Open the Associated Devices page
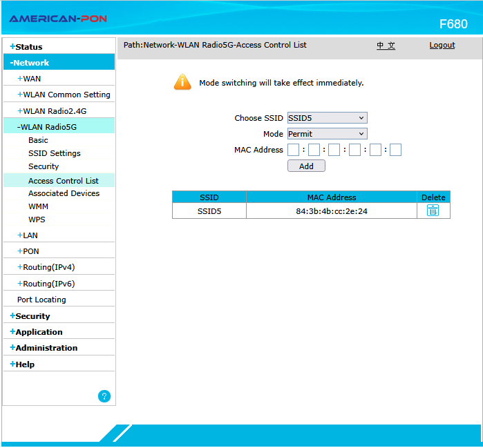Viewport: 483px width, 448px height. 64,193
